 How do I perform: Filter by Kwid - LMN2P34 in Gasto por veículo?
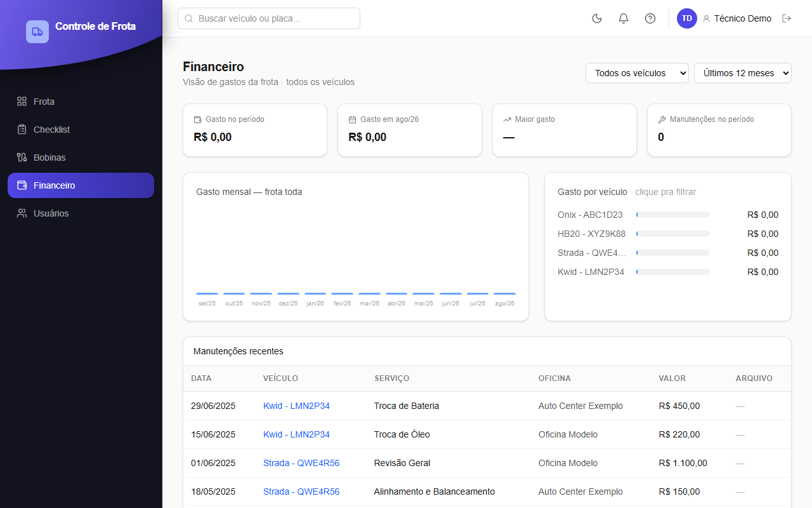coord(668,272)
